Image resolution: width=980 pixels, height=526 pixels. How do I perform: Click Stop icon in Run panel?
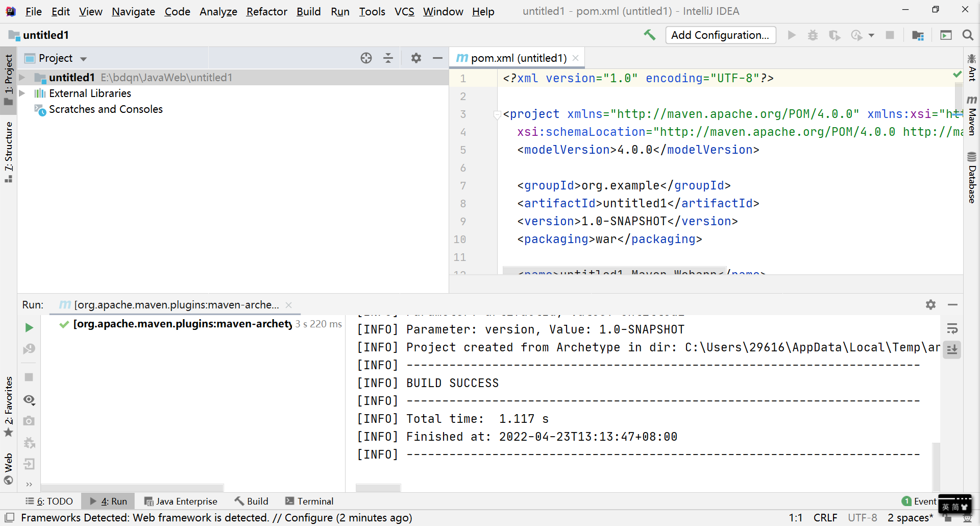tap(29, 377)
